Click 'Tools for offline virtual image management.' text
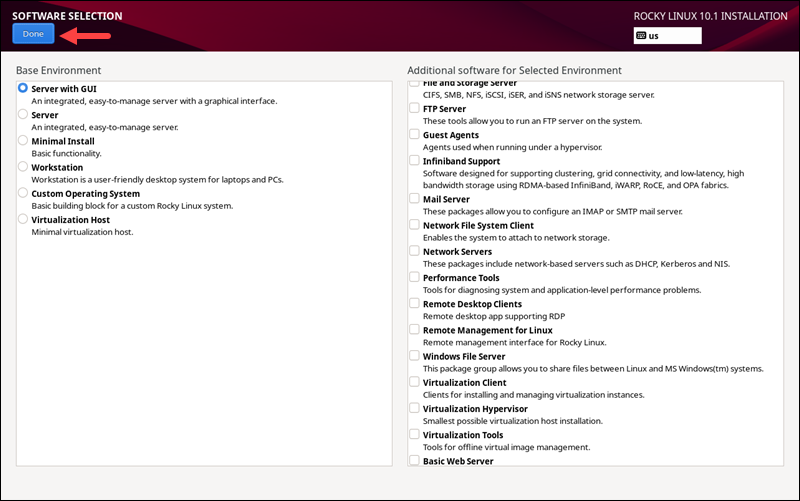800x501 pixels. (x=507, y=447)
